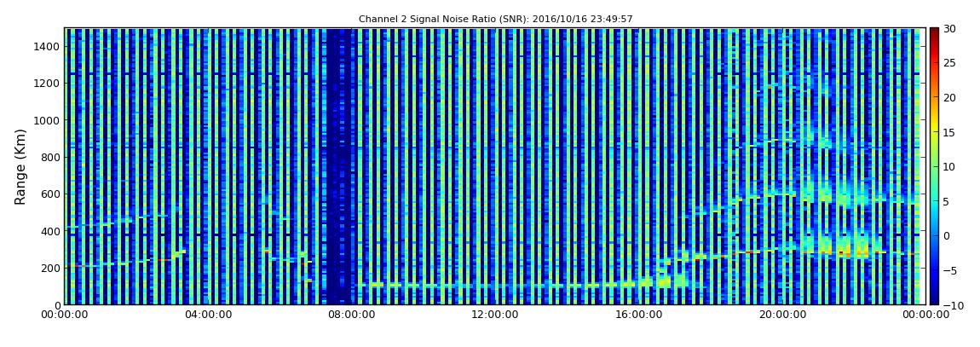Click the 15 value on the colorbar scale

951,132
